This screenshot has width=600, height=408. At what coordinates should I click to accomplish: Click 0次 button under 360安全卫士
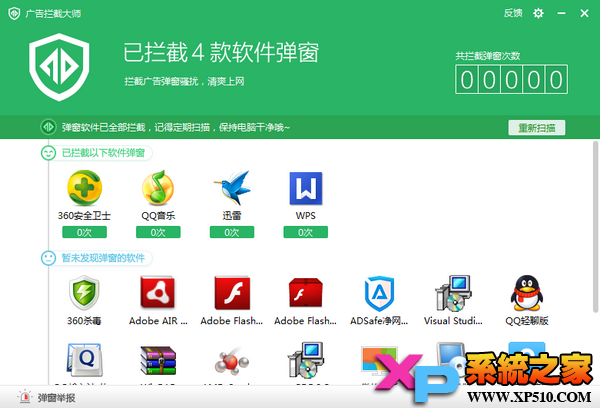tap(85, 232)
